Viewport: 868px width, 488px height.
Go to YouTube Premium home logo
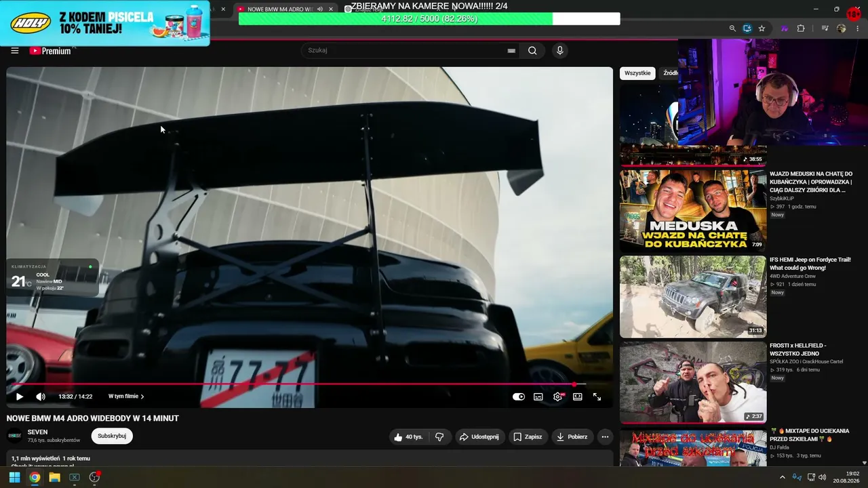point(50,51)
